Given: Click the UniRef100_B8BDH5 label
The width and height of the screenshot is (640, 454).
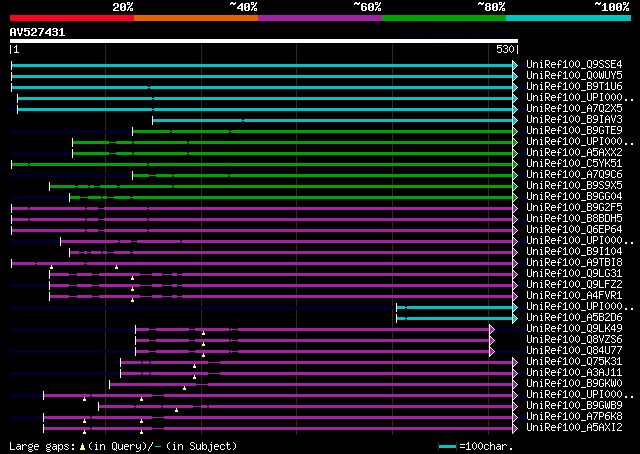Looking at the screenshot, I should point(574,219).
